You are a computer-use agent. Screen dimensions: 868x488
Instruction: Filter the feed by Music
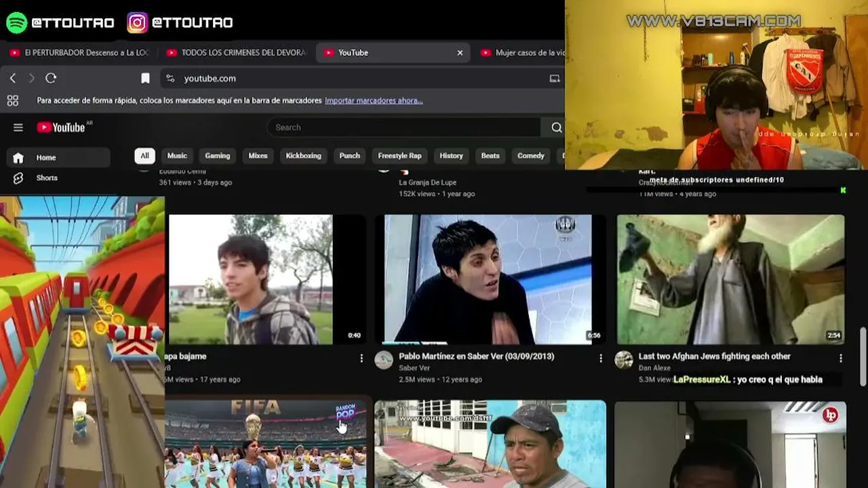point(177,156)
